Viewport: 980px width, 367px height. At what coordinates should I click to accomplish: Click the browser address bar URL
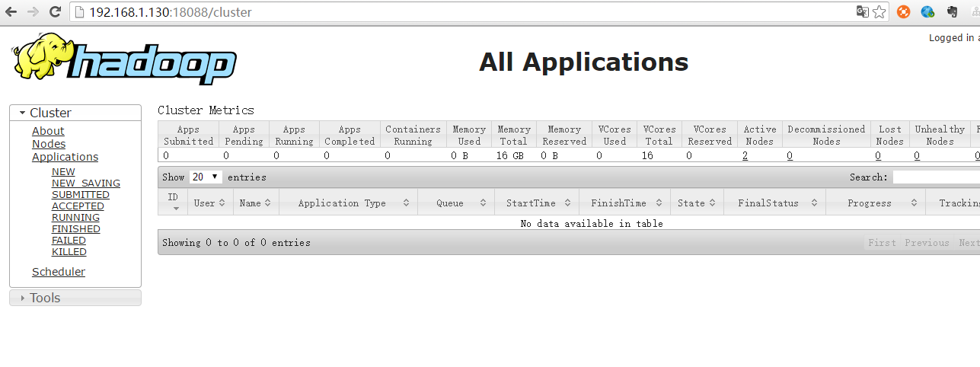pos(171,12)
